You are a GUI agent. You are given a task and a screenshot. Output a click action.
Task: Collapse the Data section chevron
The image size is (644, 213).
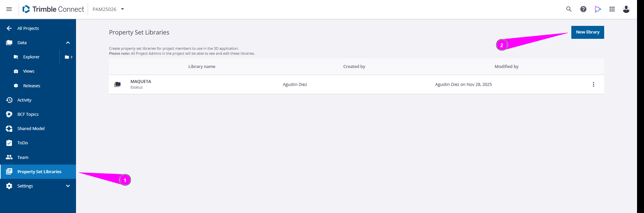pos(68,43)
